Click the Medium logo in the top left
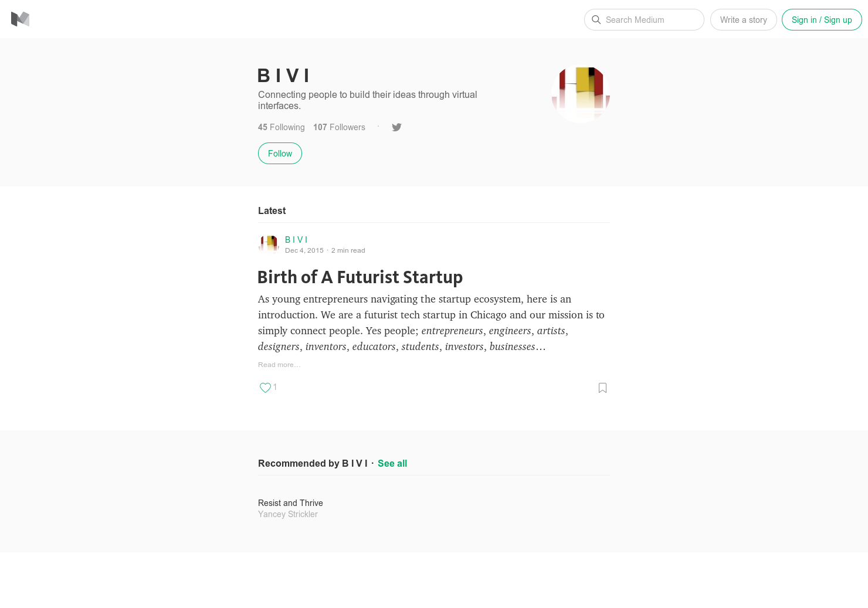 (x=21, y=19)
